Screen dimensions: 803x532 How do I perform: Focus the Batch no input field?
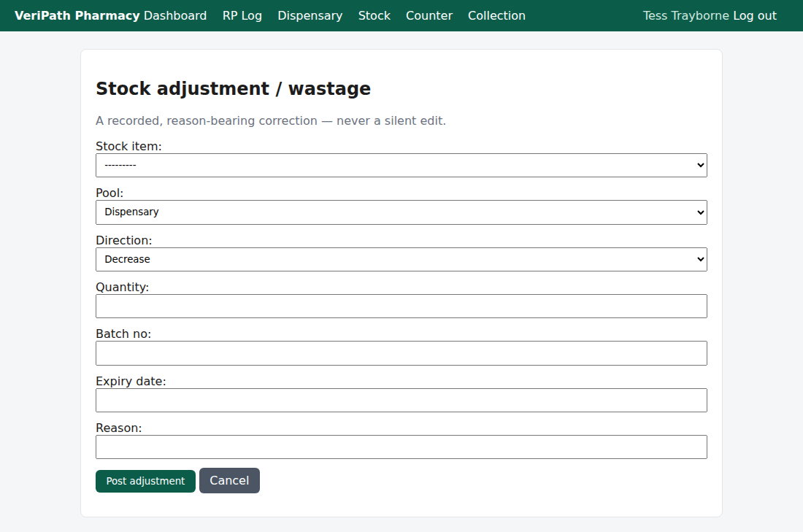point(401,353)
